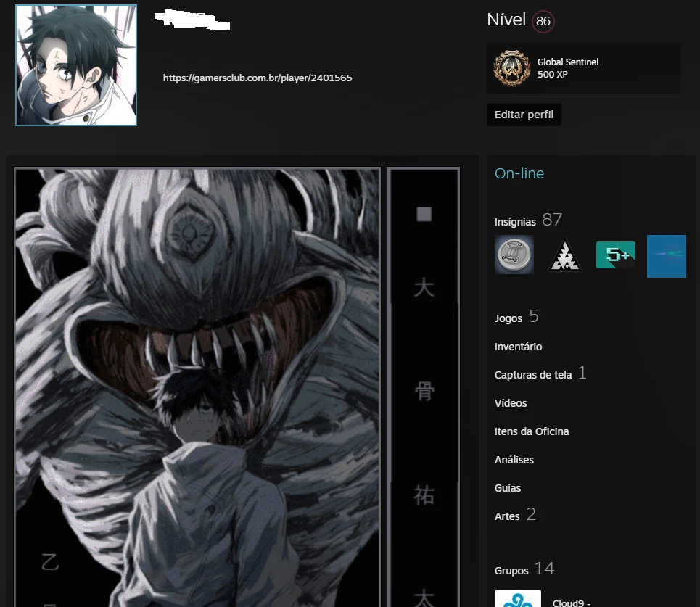Show the Análises page

[514, 460]
